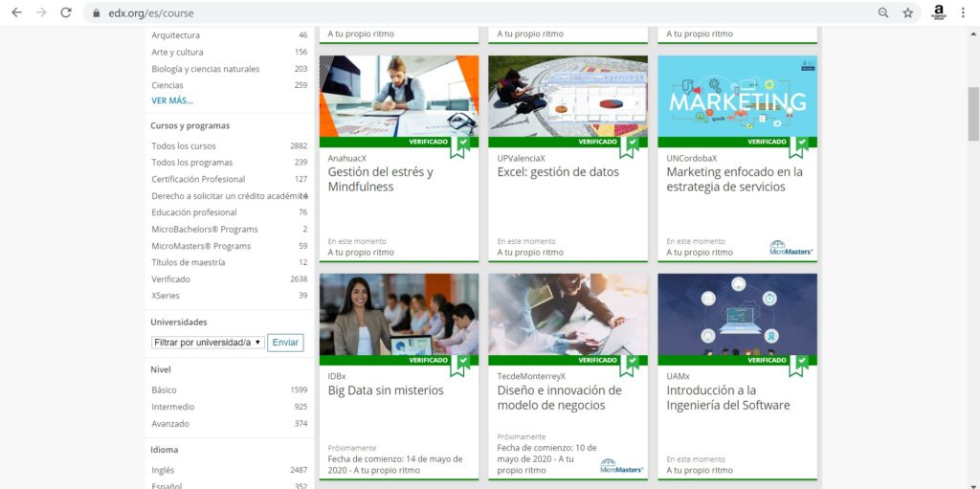Click TecdeMonterreyX provider label
The image size is (980, 489).
(x=531, y=376)
